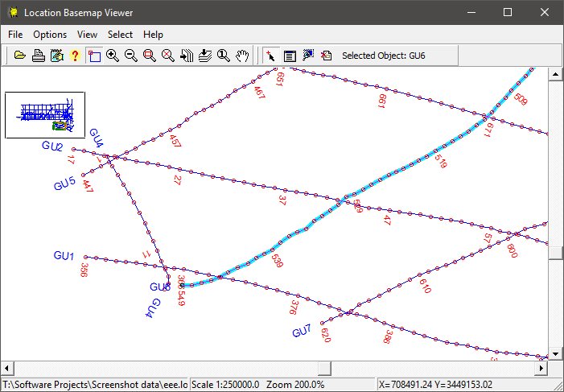Select the Zoom Out magnifier tool
Image resolution: width=564 pixels, height=392 pixels.
(x=131, y=56)
